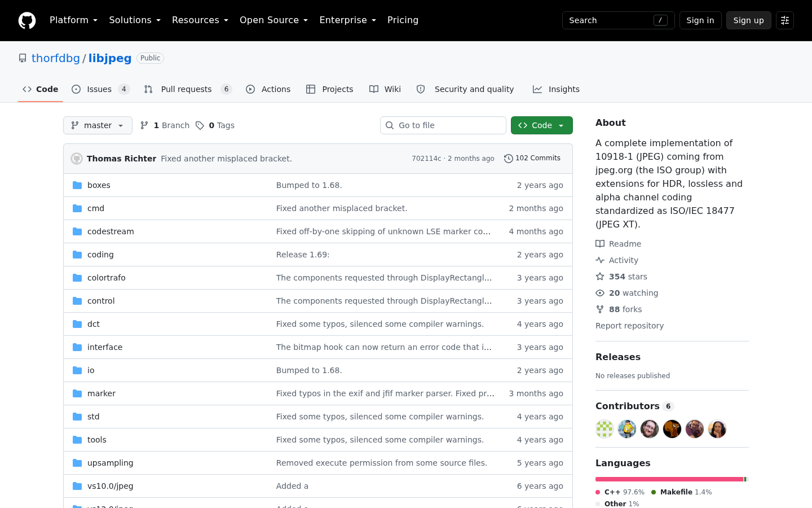Image resolution: width=812 pixels, height=508 pixels.
Task: Click the boxes folder icon
Action: (77, 185)
